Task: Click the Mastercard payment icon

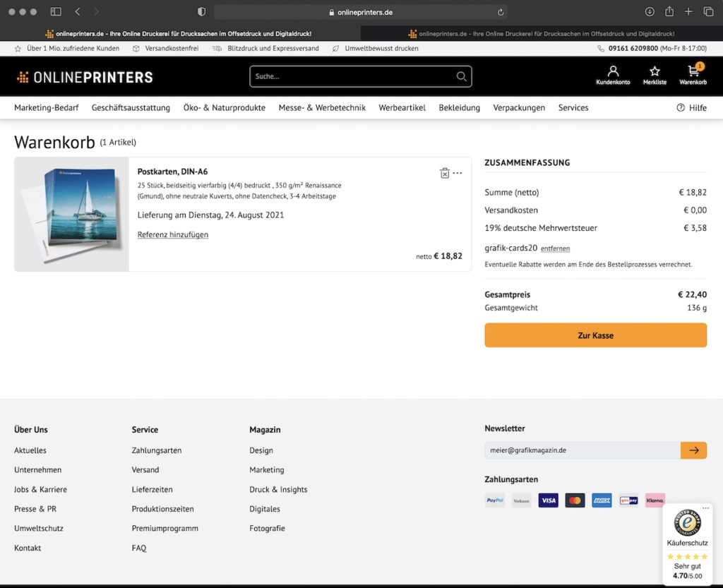Action: tap(575, 500)
